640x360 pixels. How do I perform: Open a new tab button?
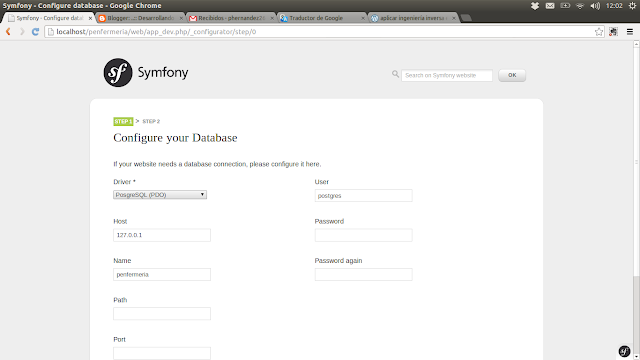click(466, 18)
